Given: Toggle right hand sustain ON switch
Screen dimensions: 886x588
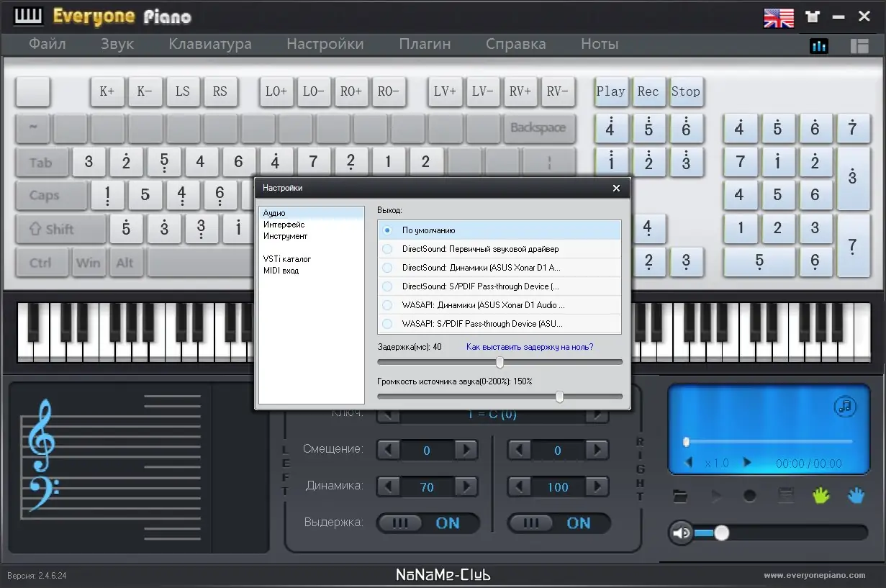Looking at the screenshot, I should point(559,523).
